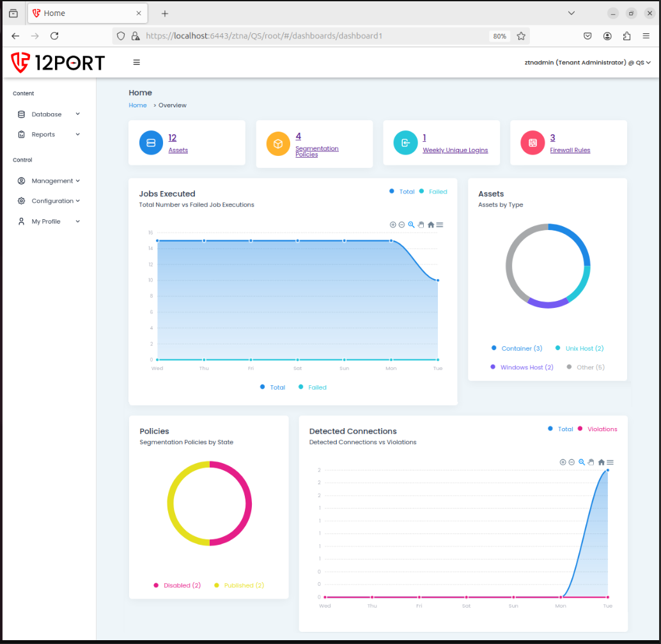Reset zoom with home icon on Detected Connections chart

click(x=601, y=463)
